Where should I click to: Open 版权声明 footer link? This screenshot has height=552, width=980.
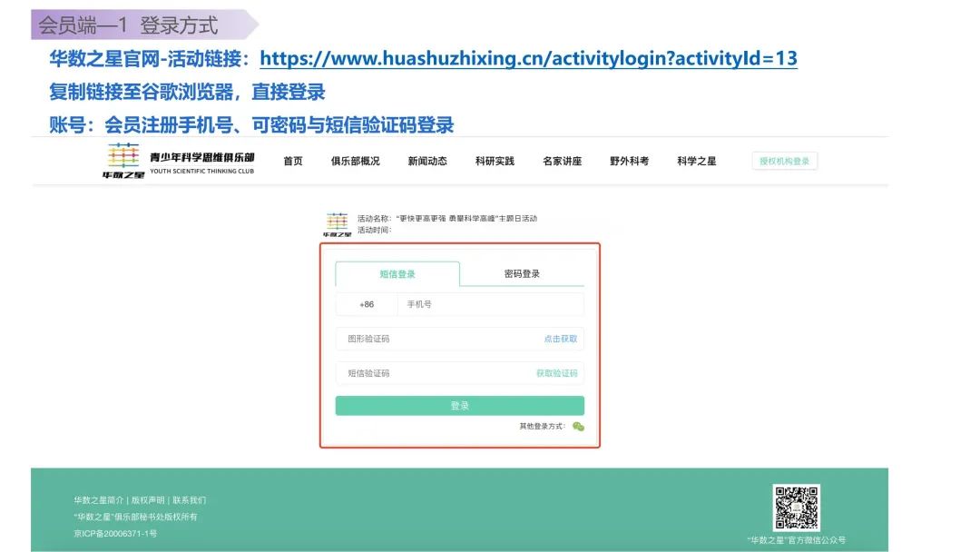[x=148, y=500]
